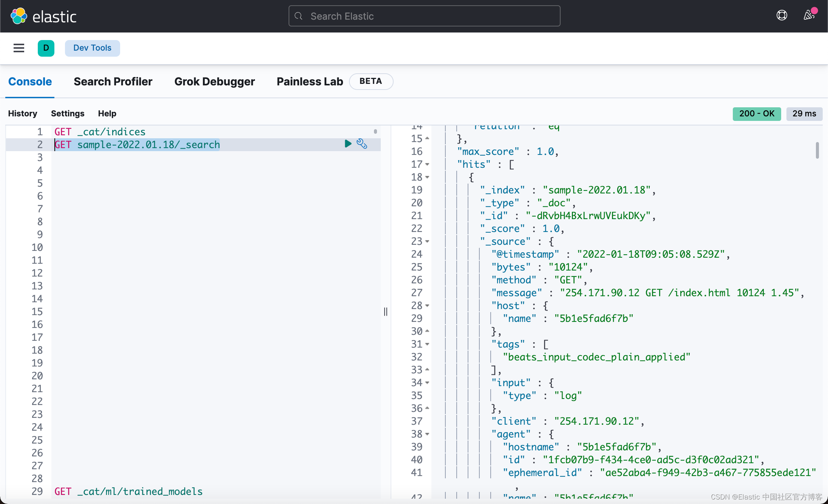Click the editor panel resize handle
This screenshot has height=504, width=828.
pyautogui.click(x=386, y=312)
